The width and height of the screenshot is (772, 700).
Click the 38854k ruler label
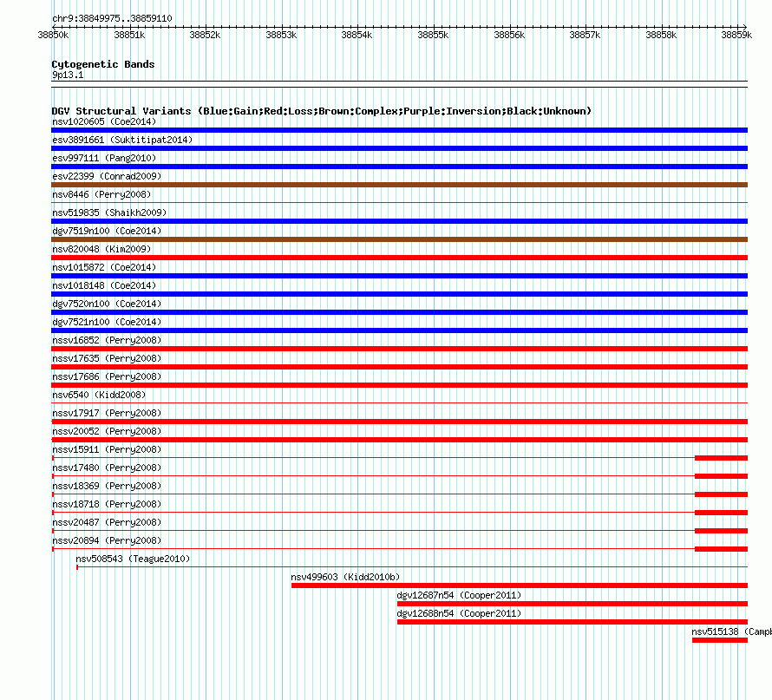point(357,35)
